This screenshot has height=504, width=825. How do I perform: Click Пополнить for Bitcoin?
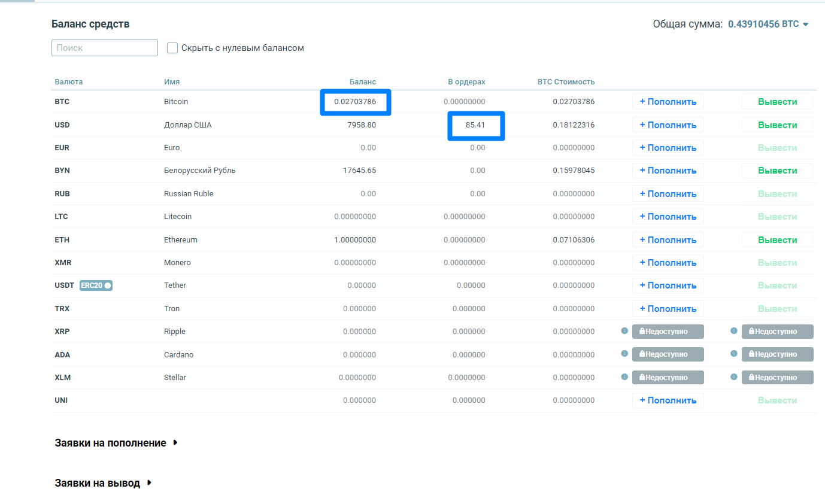click(x=668, y=102)
